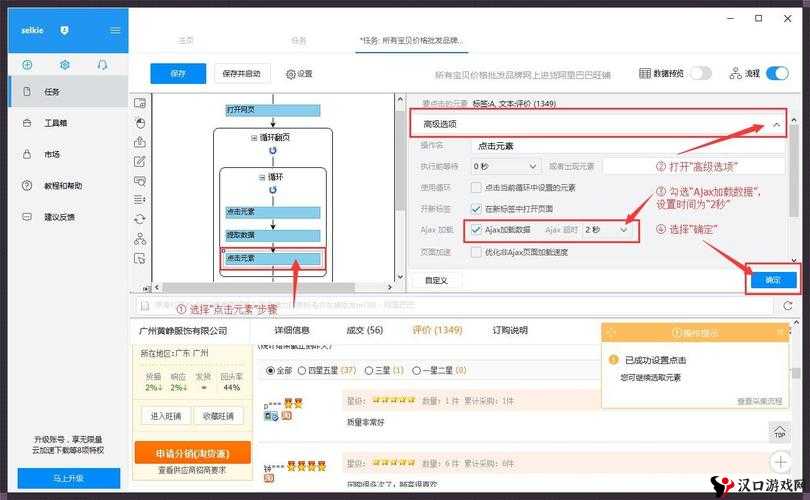Select the verification code tool icon
The width and height of the screenshot is (810, 500).
click(x=139, y=181)
